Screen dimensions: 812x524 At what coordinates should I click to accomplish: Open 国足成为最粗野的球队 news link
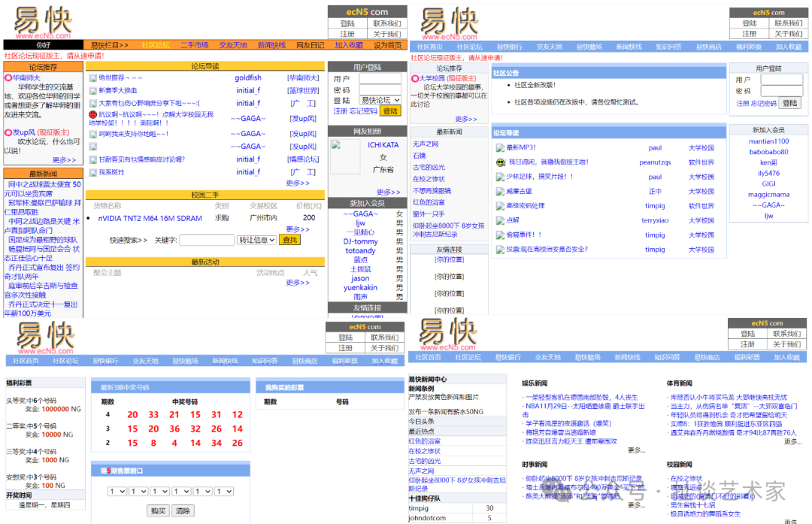[42, 240]
